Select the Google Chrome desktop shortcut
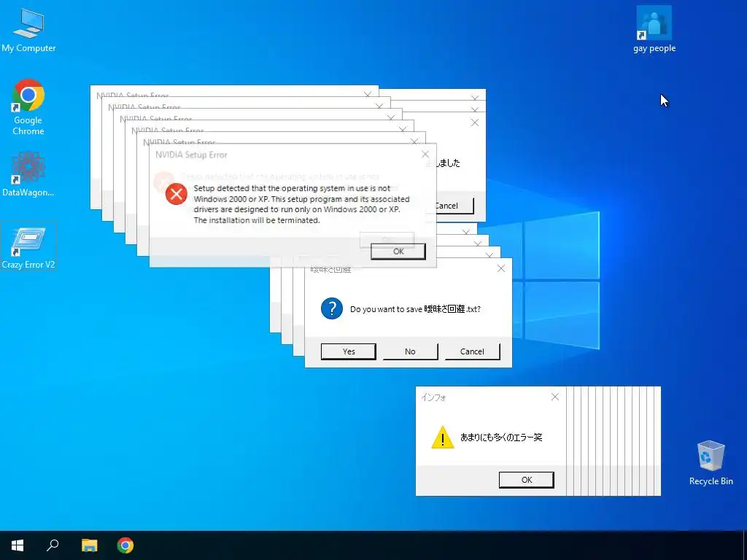 (28, 107)
